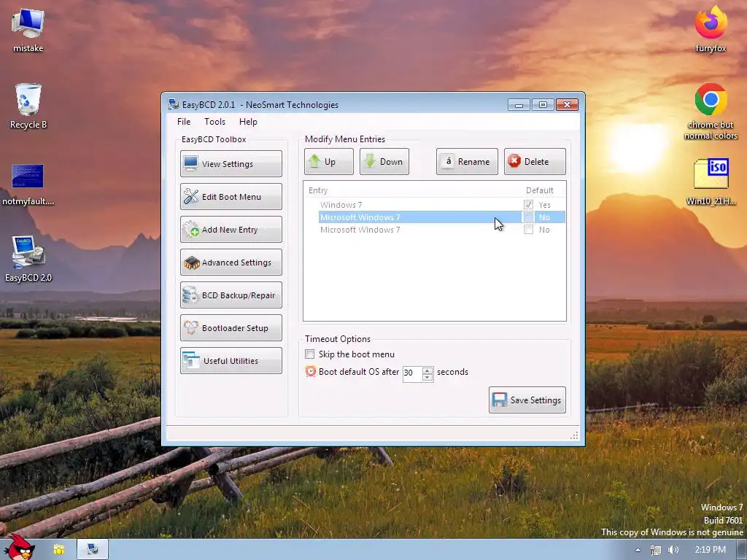
Task: Rename the selected boot entry
Action: point(467,161)
